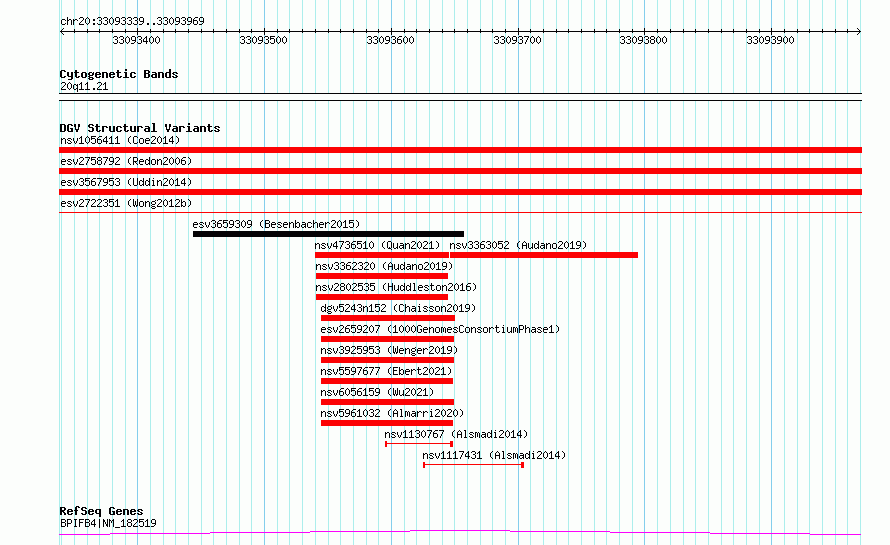Screen dimensions: 890x545
Task: Open nsv3362320 (Audano2019) variant
Action: click(x=384, y=266)
